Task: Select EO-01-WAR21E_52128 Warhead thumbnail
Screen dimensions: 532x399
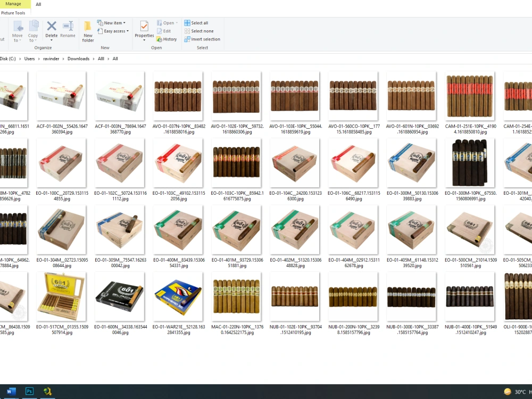Action: click(178, 296)
